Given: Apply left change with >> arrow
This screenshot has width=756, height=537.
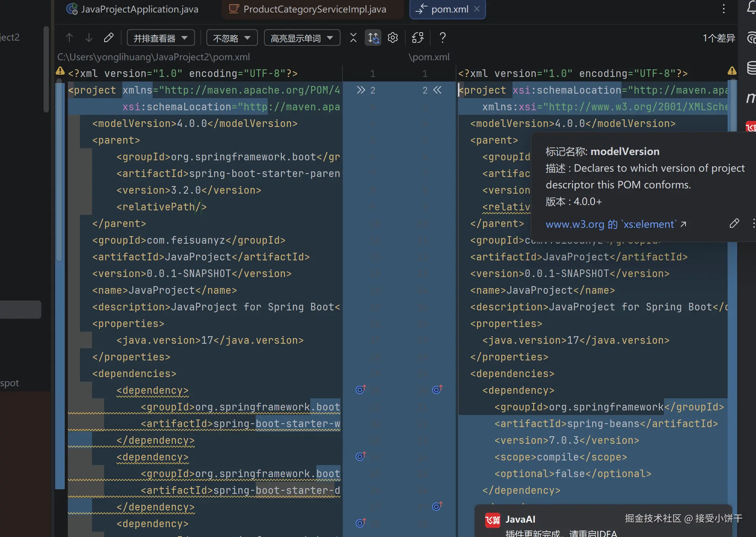Looking at the screenshot, I should coord(361,90).
